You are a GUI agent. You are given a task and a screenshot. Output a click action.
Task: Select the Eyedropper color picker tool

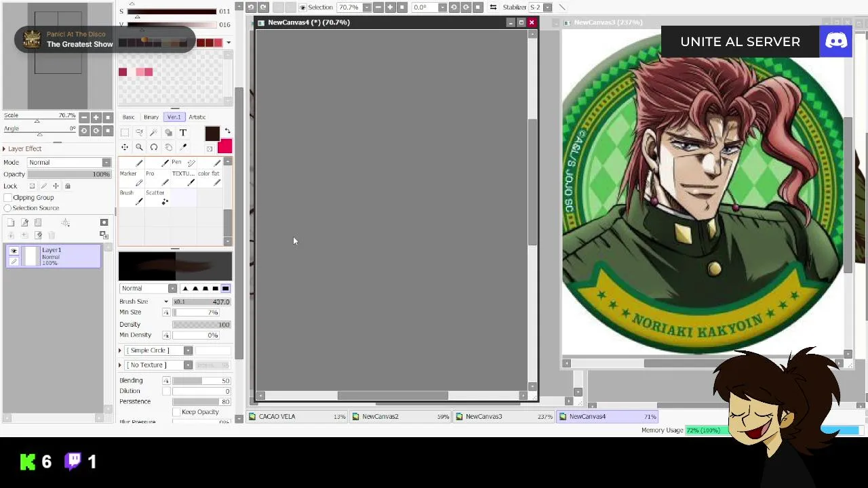(183, 147)
